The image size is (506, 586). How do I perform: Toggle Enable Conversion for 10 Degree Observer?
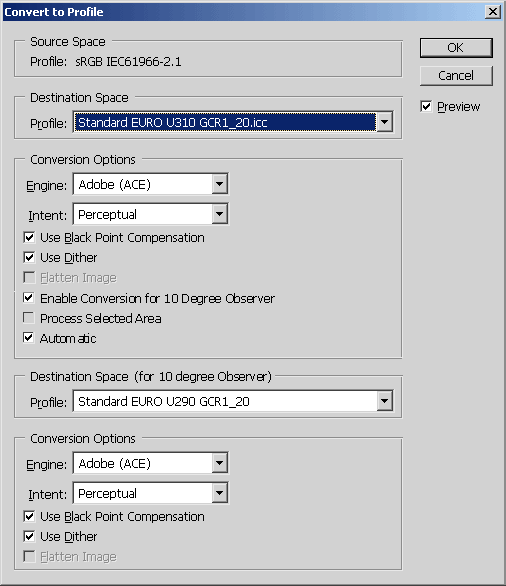(x=29, y=298)
